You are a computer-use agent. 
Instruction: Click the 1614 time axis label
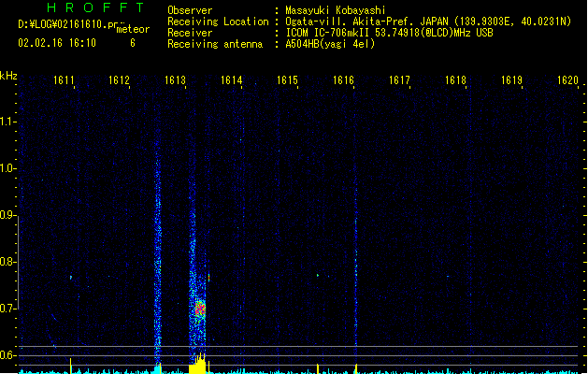[x=232, y=80]
